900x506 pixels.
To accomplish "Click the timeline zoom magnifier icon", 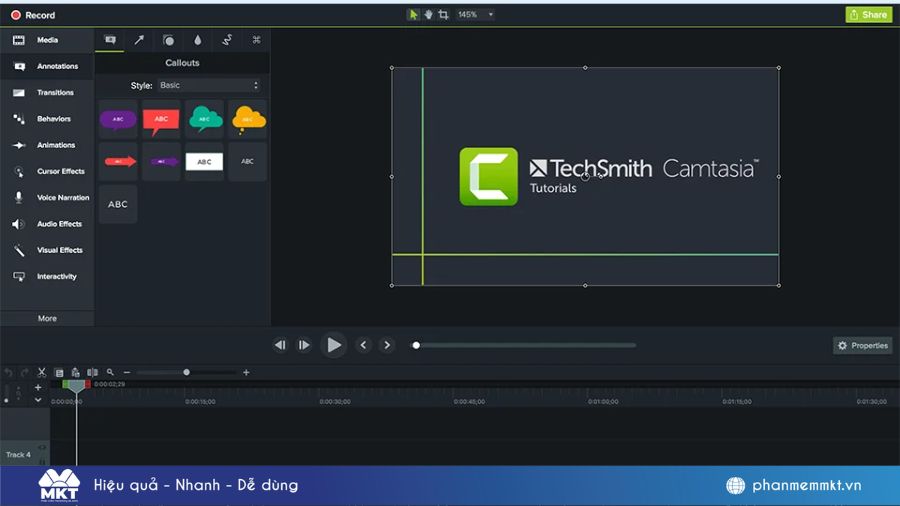I will 110,372.
